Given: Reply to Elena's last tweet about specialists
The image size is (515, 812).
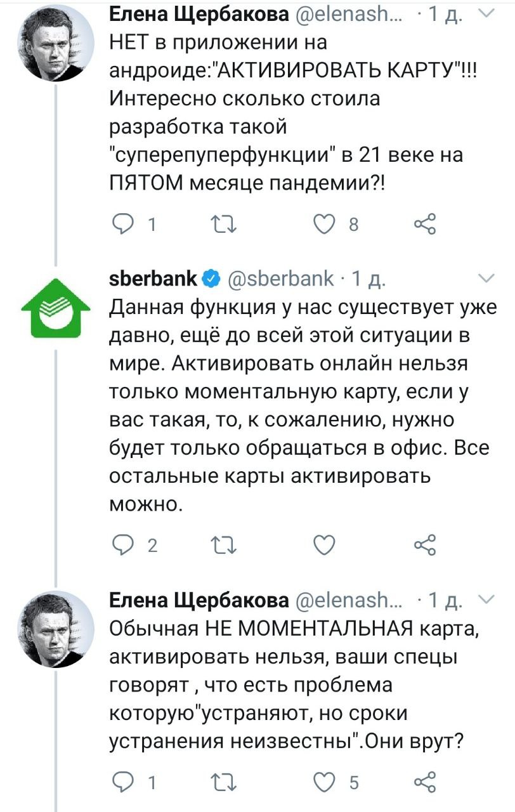Looking at the screenshot, I should tap(121, 781).
